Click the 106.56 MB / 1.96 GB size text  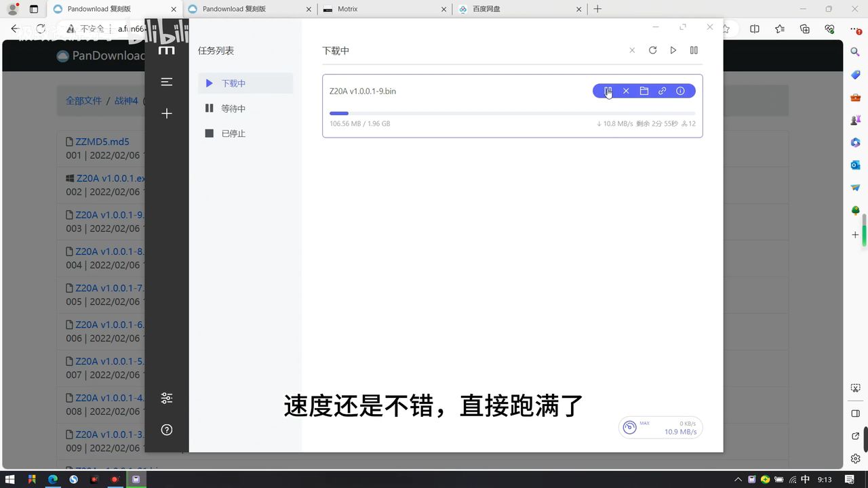pos(359,124)
